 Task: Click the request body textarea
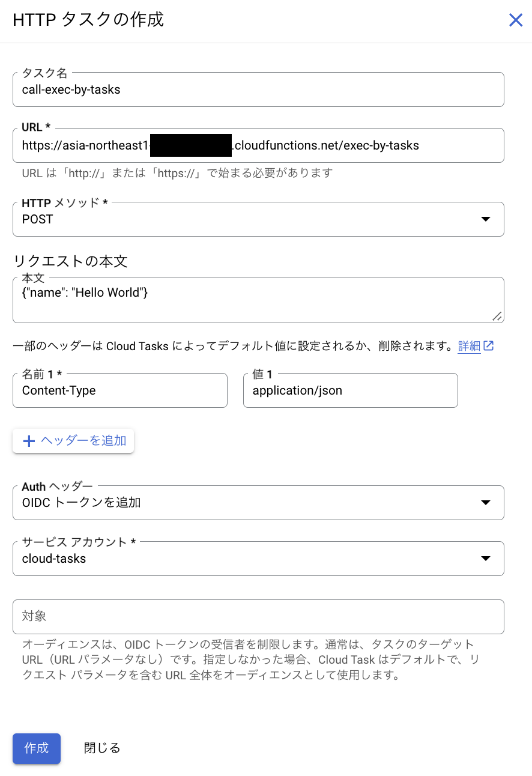[258, 299]
